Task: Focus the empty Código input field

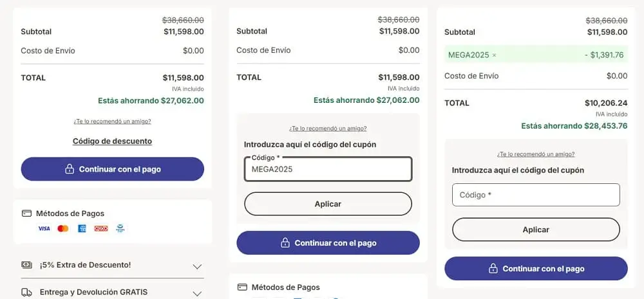Action: coord(536,195)
